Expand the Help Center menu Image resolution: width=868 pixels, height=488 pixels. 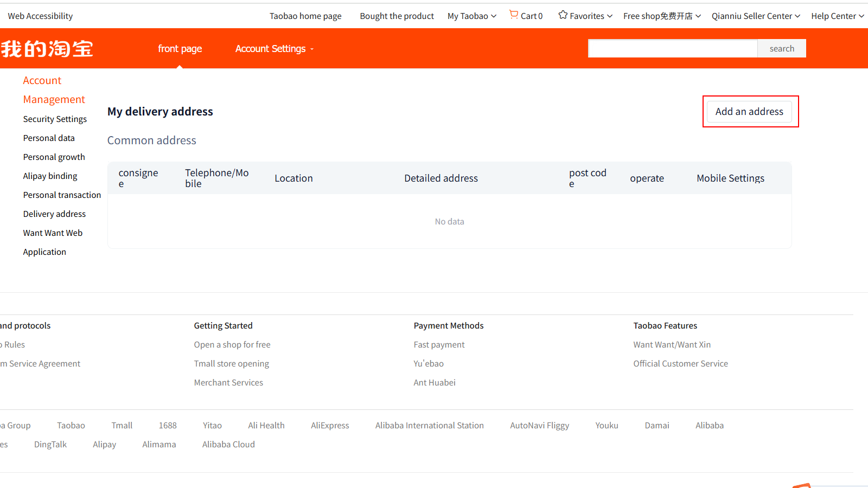click(x=837, y=16)
